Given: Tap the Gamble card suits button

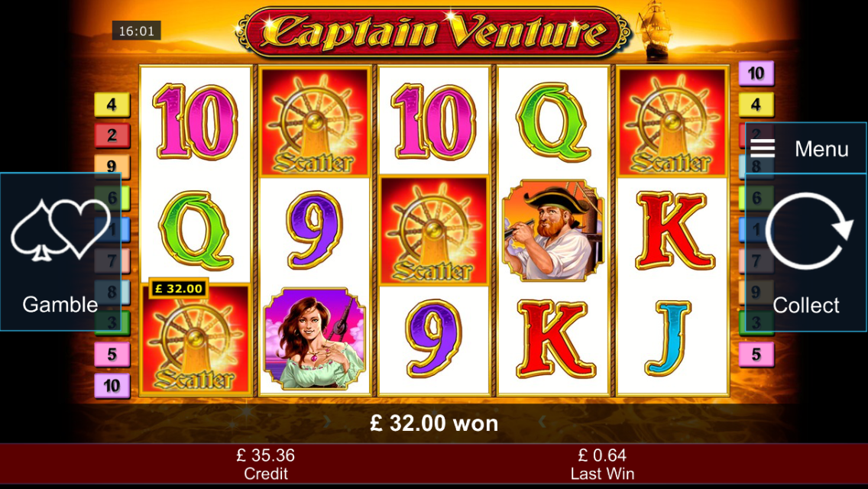Looking at the screenshot, I should [x=60, y=252].
